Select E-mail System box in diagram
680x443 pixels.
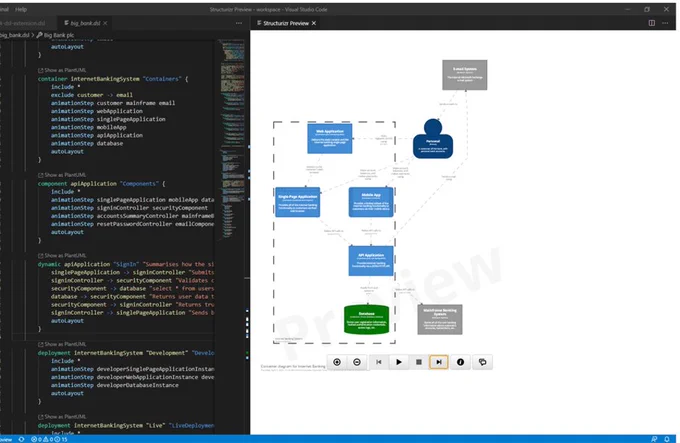(464, 75)
